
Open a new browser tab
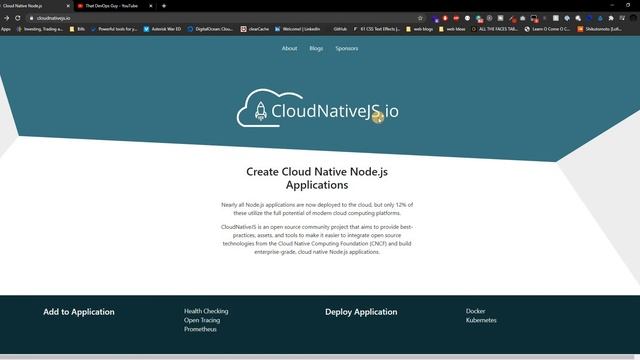click(x=164, y=6)
